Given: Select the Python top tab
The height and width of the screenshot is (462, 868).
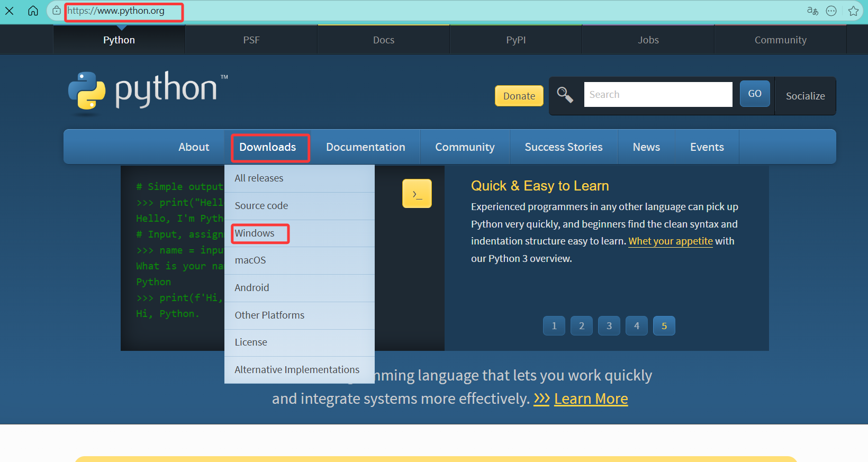Looking at the screenshot, I should [x=119, y=40].
